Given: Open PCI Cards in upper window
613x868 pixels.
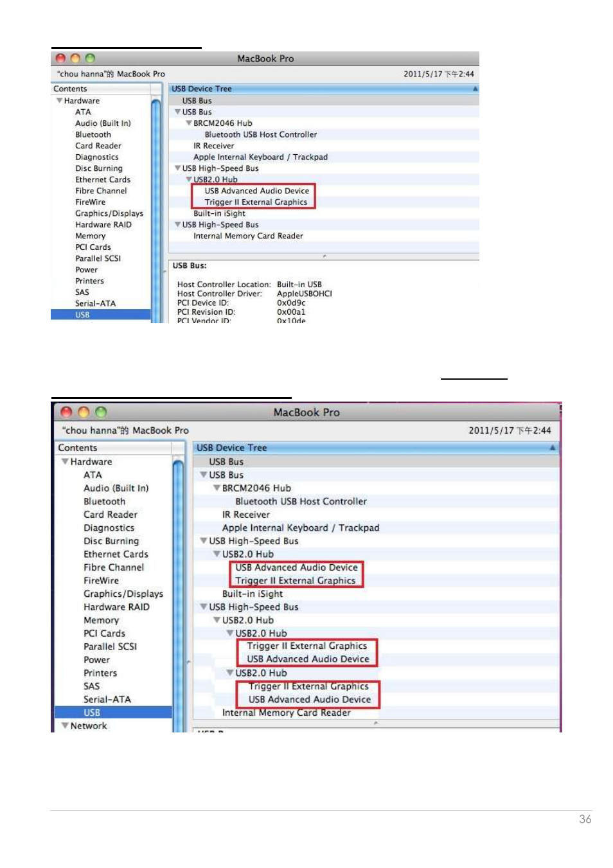Looking at the screenshot, I should 93,247.
